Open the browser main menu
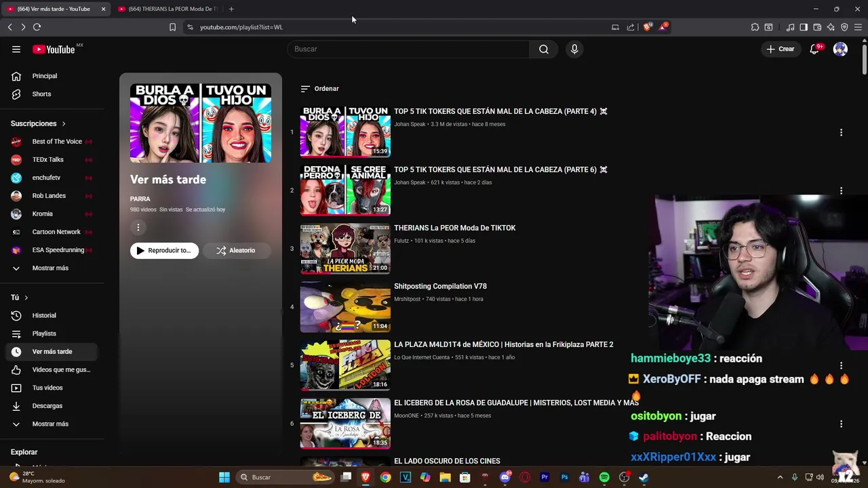The height and width of the screenshot is (488, 868). 858,27
